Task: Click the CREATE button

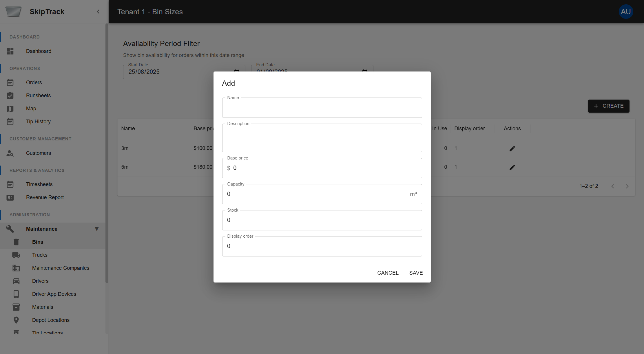Action: (x=608, y=106)
